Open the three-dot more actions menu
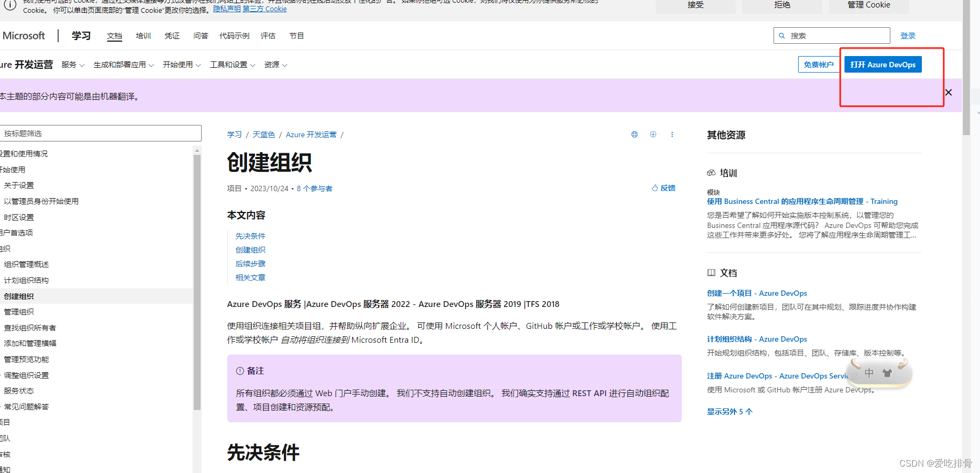Viewport: 980px width, 473px height. tap(672, 135)
